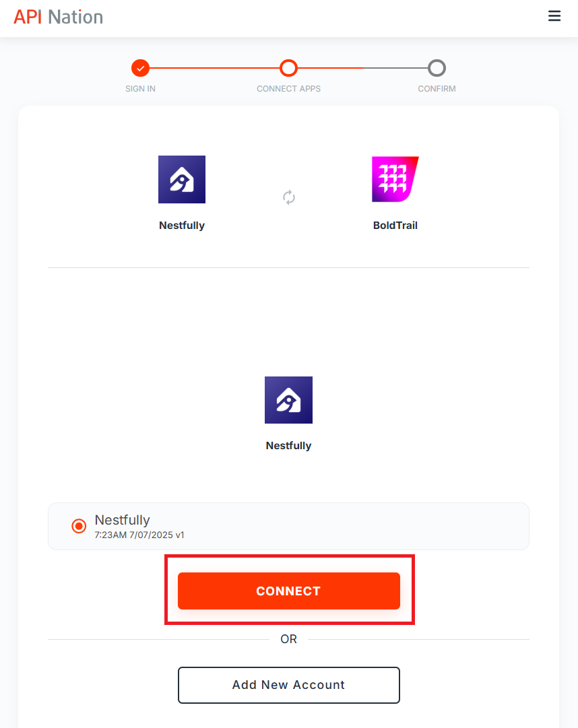This screenshot has width=578, height=728.
Task: Select the Nestfully account radio button
Action: tap(79, 526)
